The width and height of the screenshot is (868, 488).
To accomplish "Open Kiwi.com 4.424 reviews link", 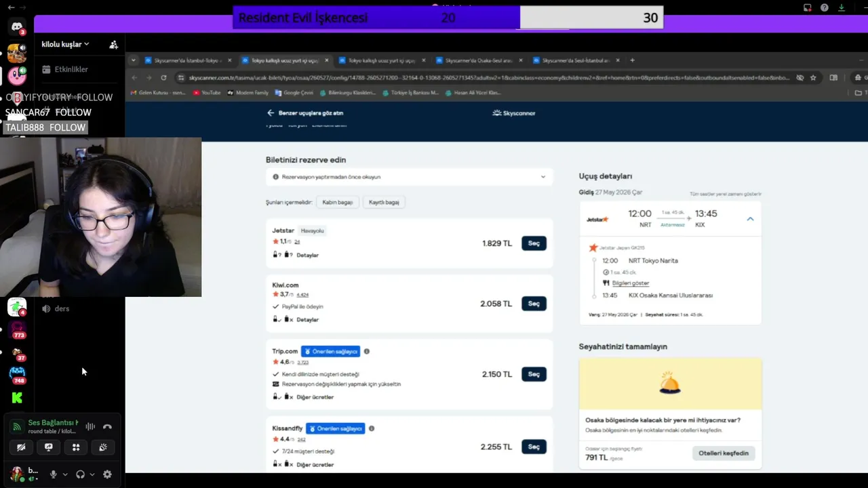I will (302, 295).
